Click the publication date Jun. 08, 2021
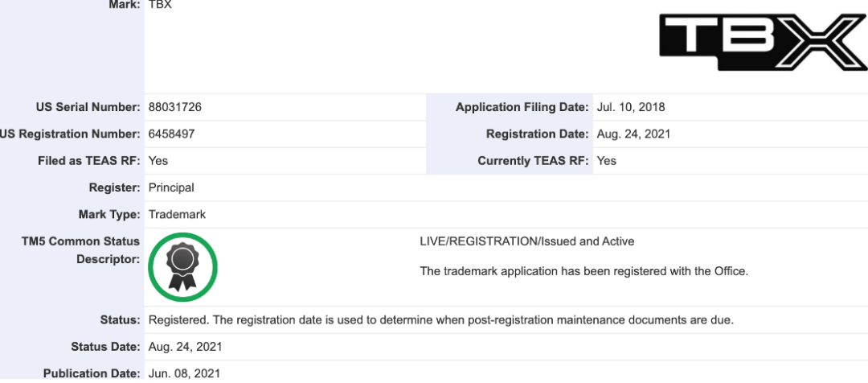The width and height of the screenshot is (868, 383). coord(184,373)
